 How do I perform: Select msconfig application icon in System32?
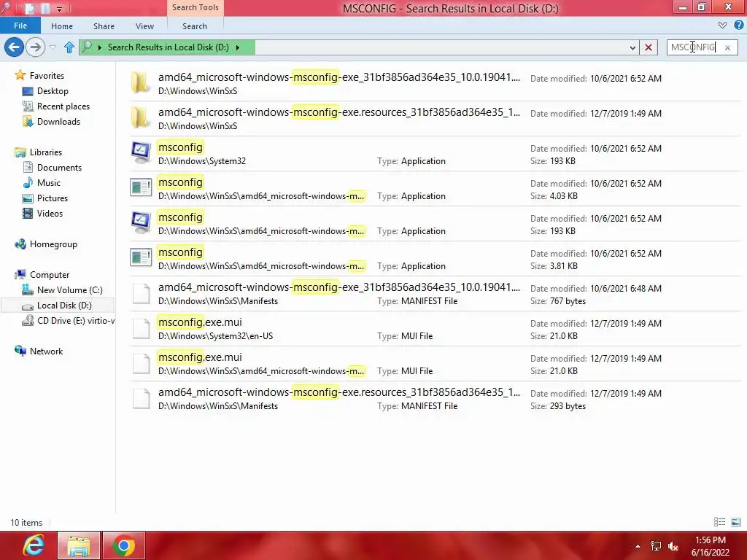[x=141, y=153]
